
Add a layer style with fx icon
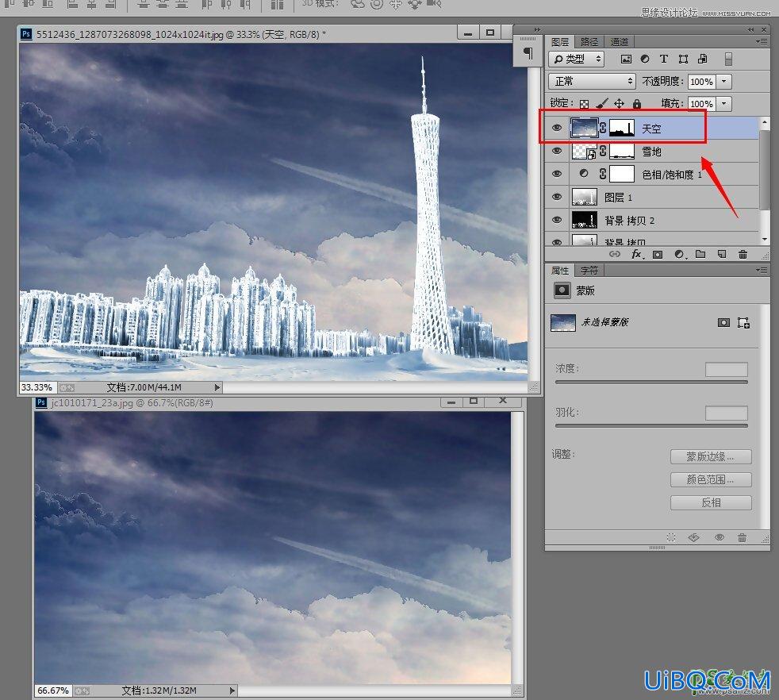(637, 254)
